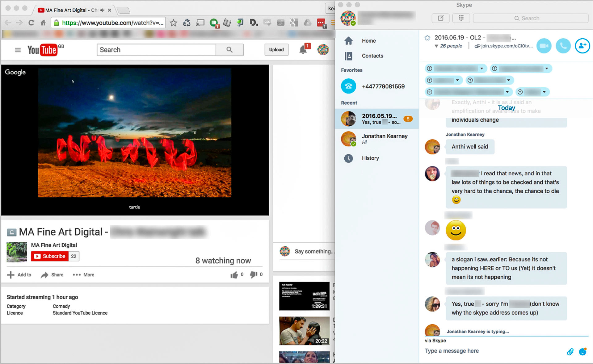
Task: Open the emoticon picker in message box
Action: [582, 351]
